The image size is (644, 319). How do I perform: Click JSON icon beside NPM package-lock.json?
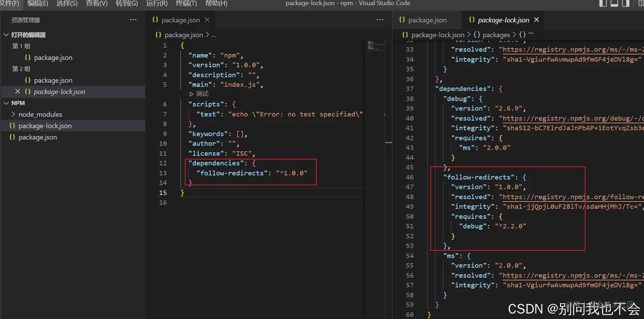point(12,126)
